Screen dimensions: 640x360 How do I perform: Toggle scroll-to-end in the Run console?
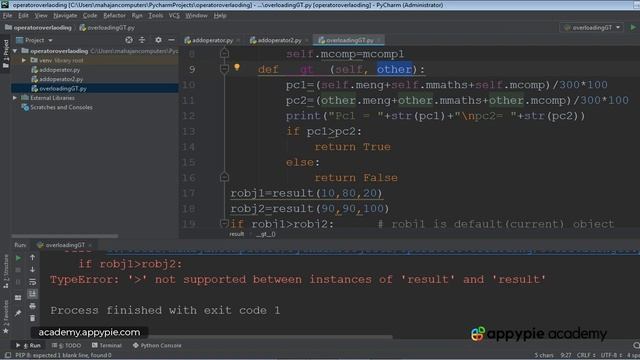32,294
